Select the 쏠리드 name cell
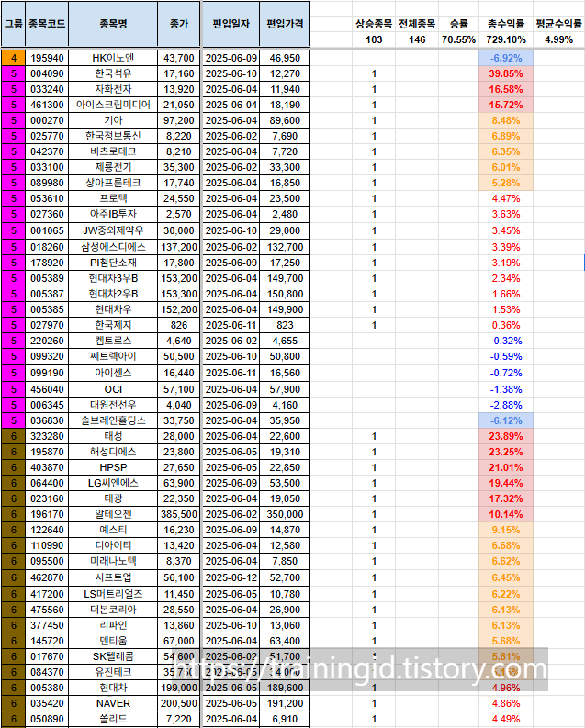 [x=113, y=719]
